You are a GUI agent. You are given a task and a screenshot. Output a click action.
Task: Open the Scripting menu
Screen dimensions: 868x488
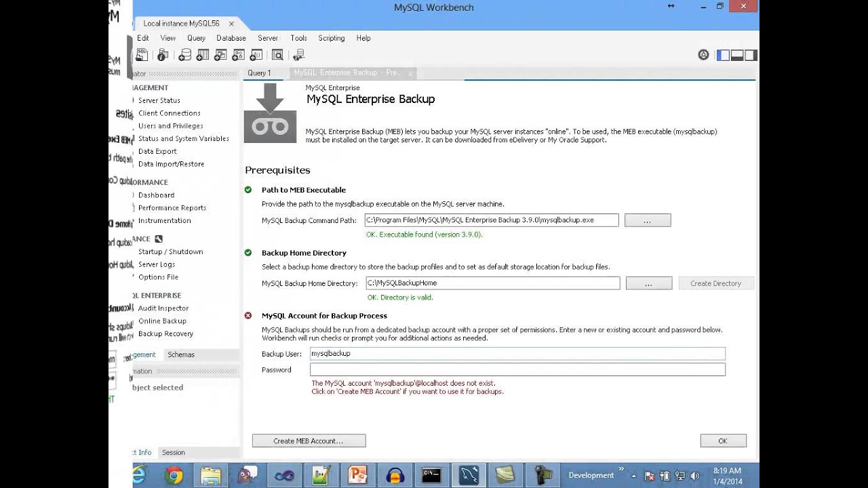332,38
